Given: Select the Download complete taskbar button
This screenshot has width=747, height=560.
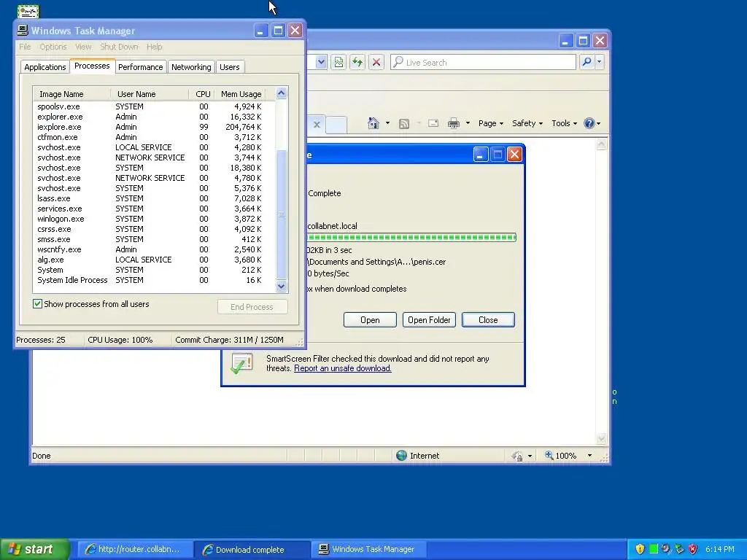Looking at the screenshot, I should pos(252,549).
